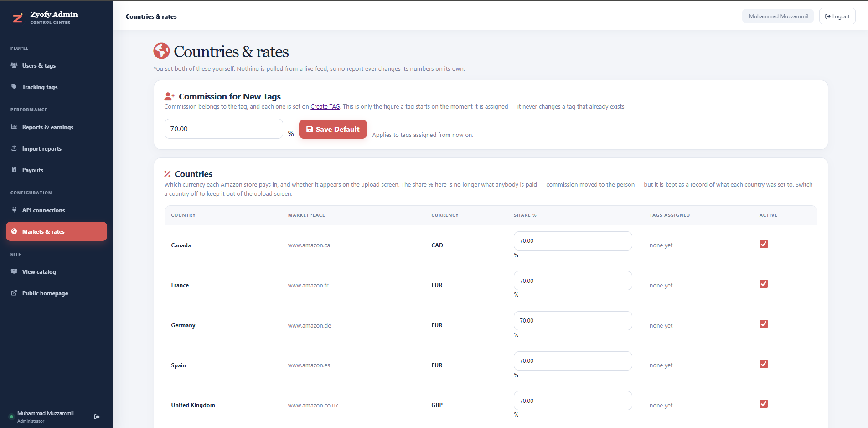This screenshot has height=428, width=868.
Task: Select API connections in sidebar
Action: (57, 210)
